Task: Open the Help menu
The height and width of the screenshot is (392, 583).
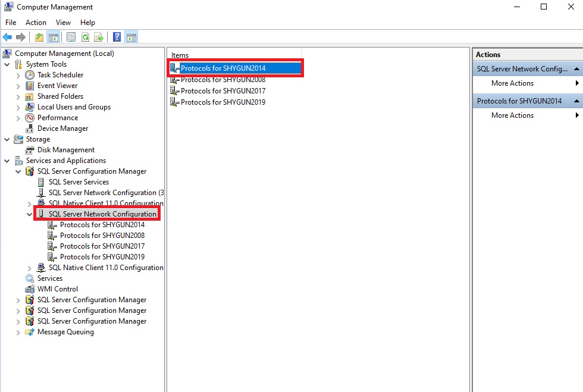Action: click(x=88, y=23)
